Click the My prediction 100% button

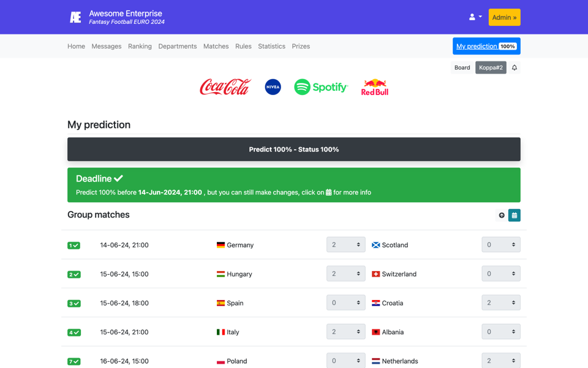(486, 46)
